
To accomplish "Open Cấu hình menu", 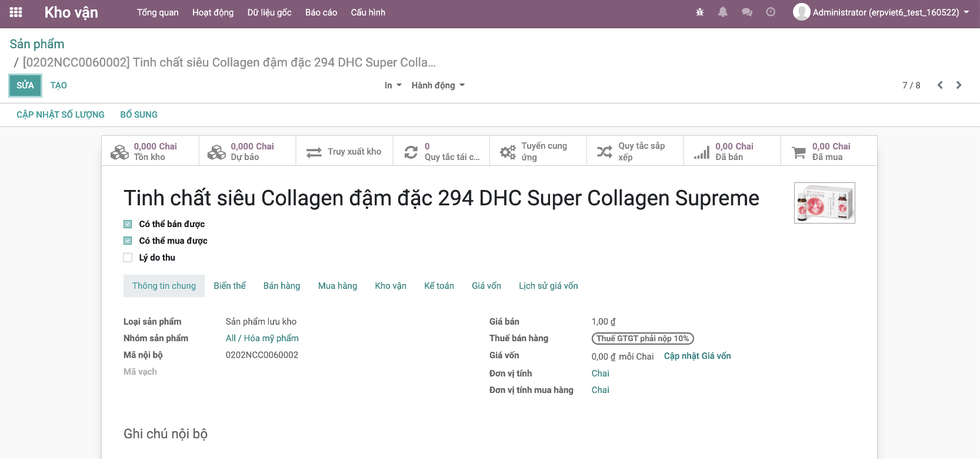I will click(368, 12).
